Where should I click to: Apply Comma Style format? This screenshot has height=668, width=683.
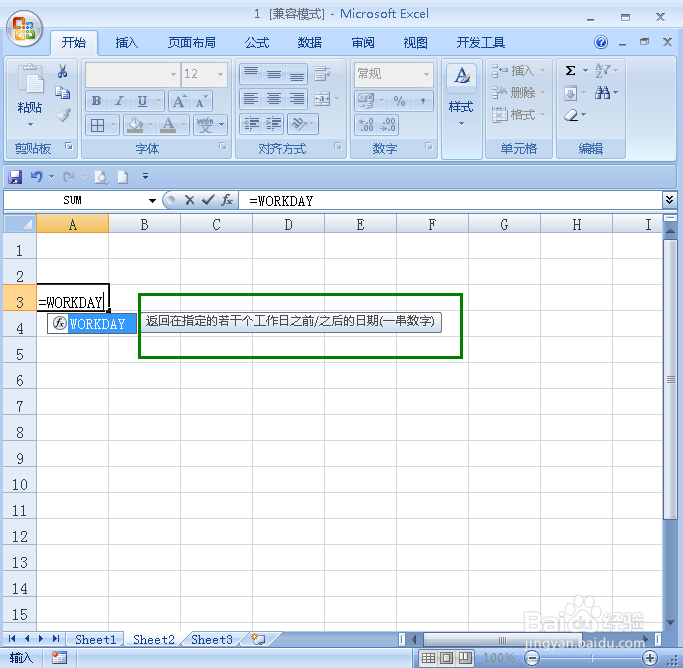[422, 101]
